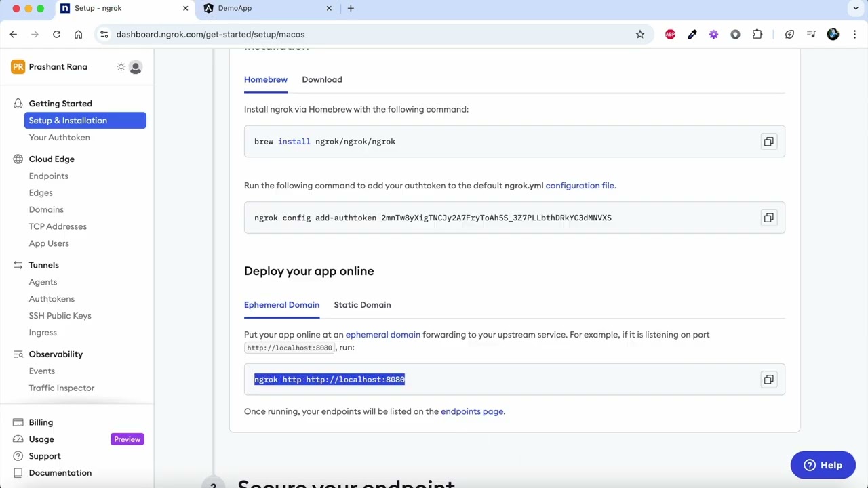The width and height of the screenshot is (868, 488).
Task: Toggle the light/dark theme sun icon
Action: click(121, 67)
